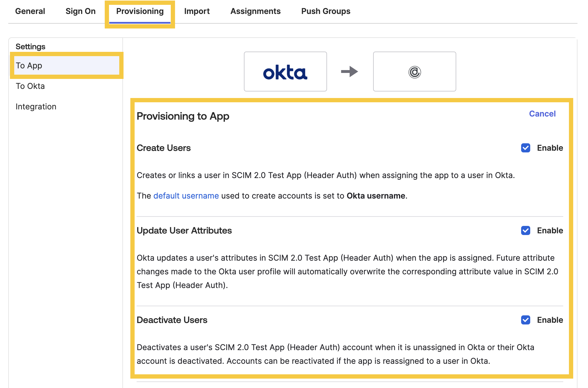The height and width of the screenshot is (388, 588).
Task: Select To Okta in Settings sidebar
Action: [30, 86]
